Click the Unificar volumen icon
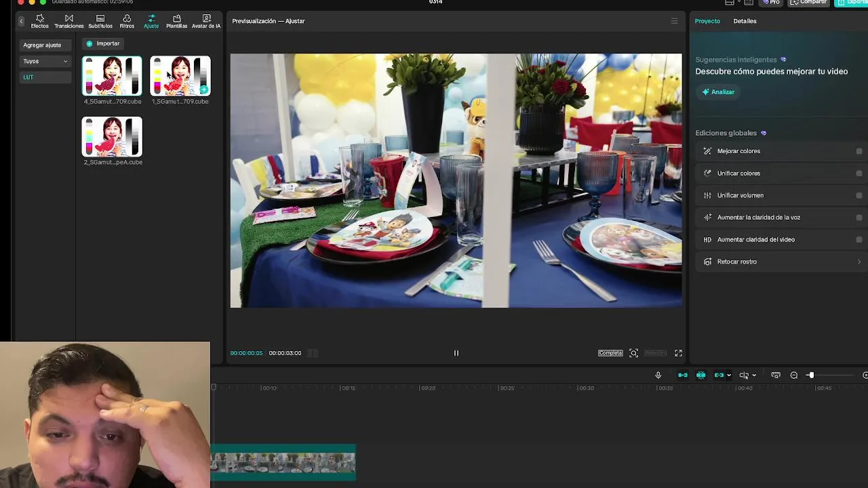The height and width of the screenshot is (488, 868). (x=707, y=195)
